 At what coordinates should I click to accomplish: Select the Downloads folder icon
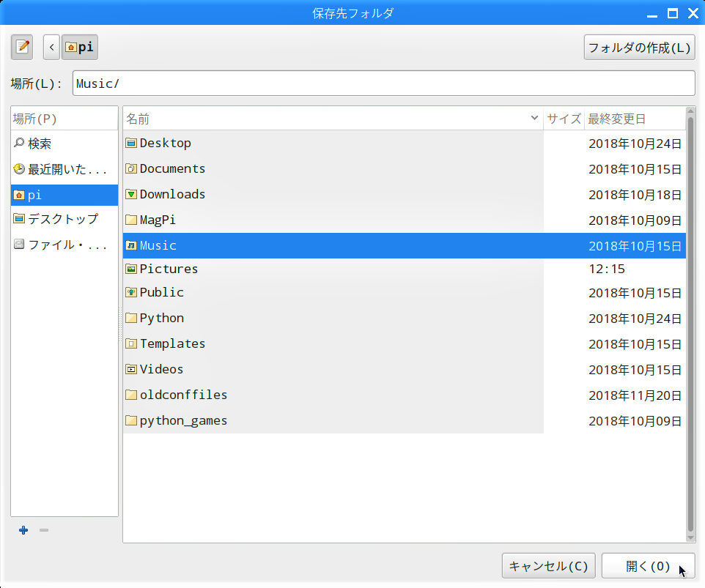point(131,194)
